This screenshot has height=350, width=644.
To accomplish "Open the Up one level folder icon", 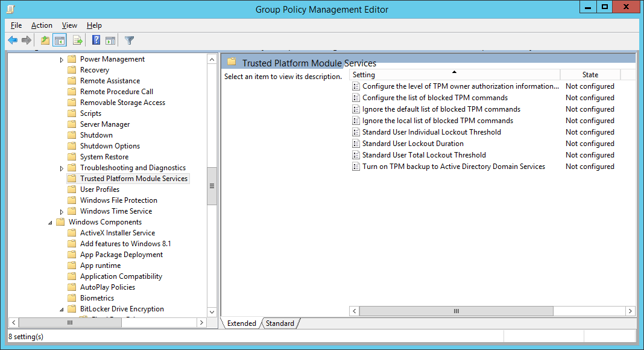I will pyautogui.click(x=44, y=40).
